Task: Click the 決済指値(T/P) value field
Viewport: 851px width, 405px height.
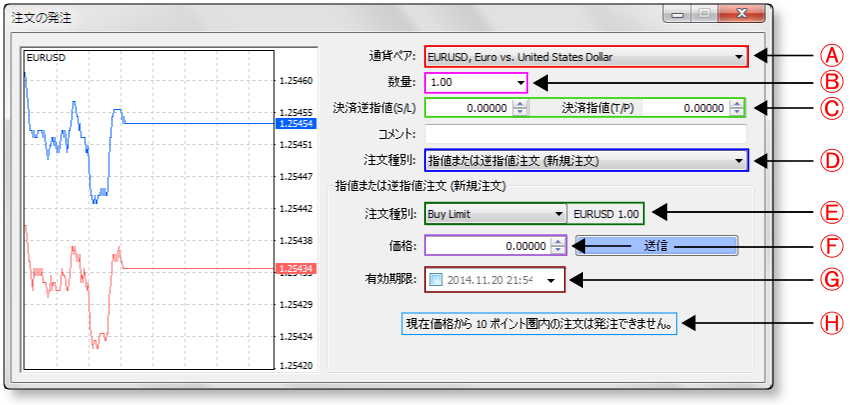Action: click(689, 108)
